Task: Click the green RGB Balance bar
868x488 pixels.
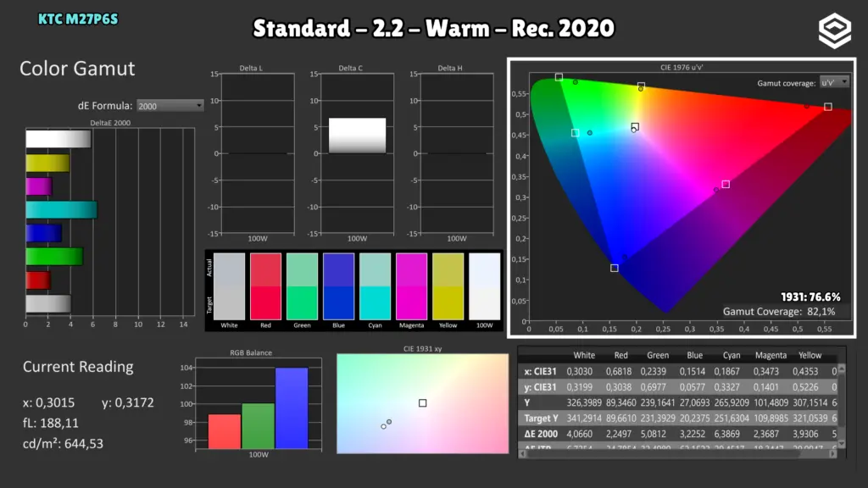Action: coord(258,425)
